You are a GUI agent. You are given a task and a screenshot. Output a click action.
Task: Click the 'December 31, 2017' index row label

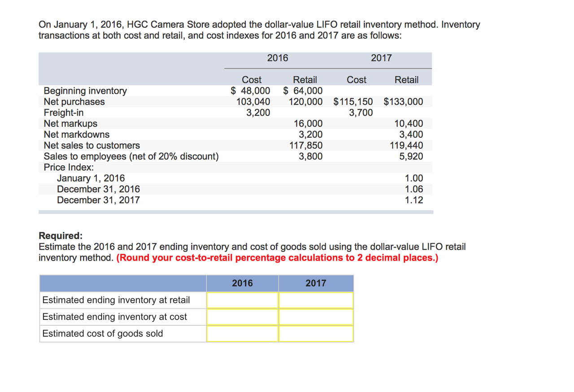coord(98,200)
